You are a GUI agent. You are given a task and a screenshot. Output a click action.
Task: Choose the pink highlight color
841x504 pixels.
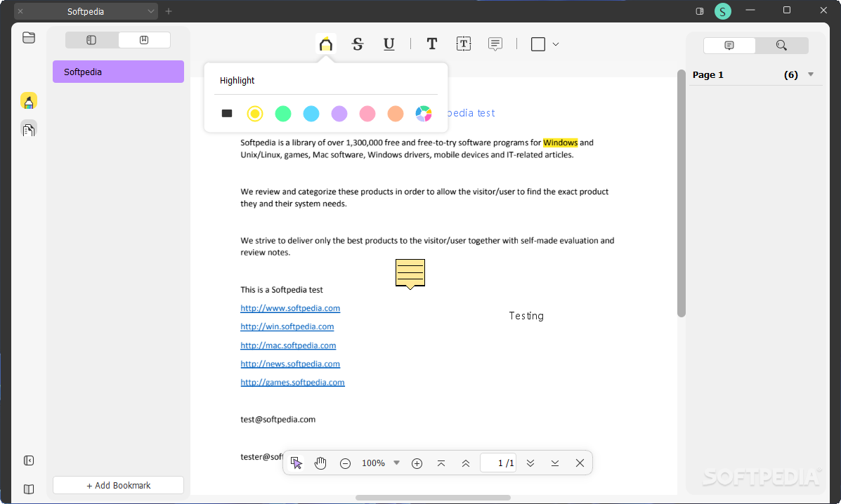(x=367, y=114)
